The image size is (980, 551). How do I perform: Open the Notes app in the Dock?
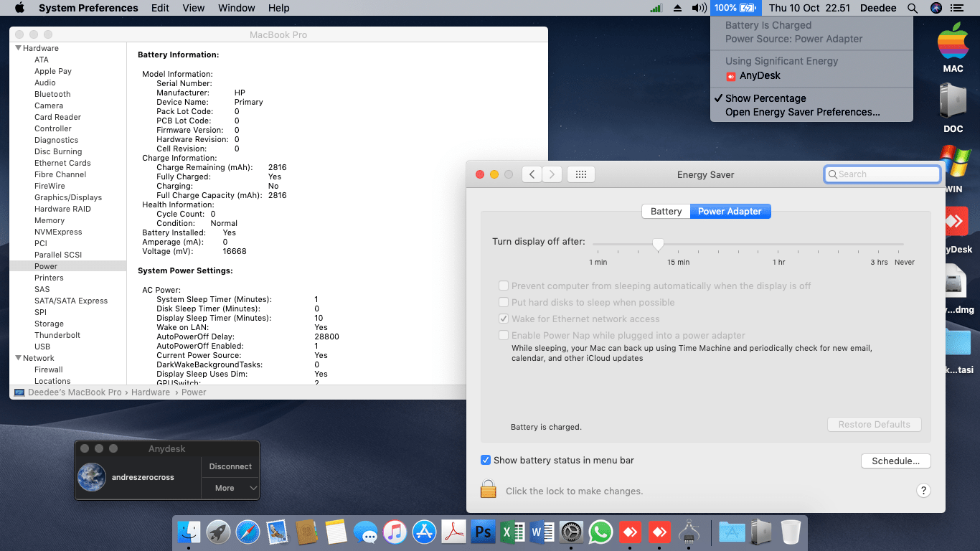[336, 532]
